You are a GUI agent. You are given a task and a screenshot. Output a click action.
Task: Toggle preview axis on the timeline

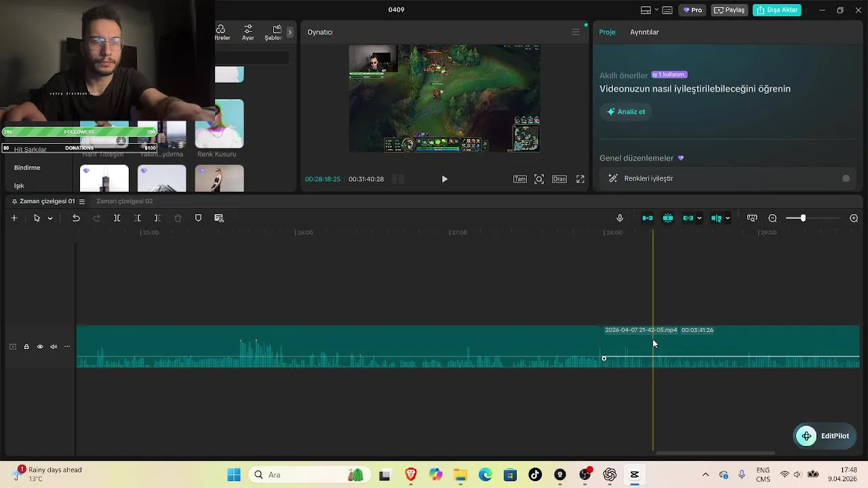click(x=717, y=218)
